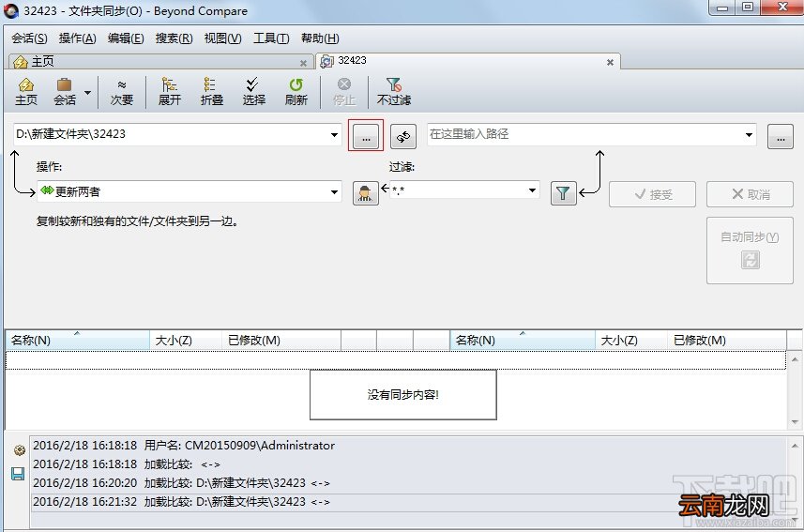This screenshot has width=804, height=532.
Task: Click the file list scroll up arrow
Action: click(795, 359)
